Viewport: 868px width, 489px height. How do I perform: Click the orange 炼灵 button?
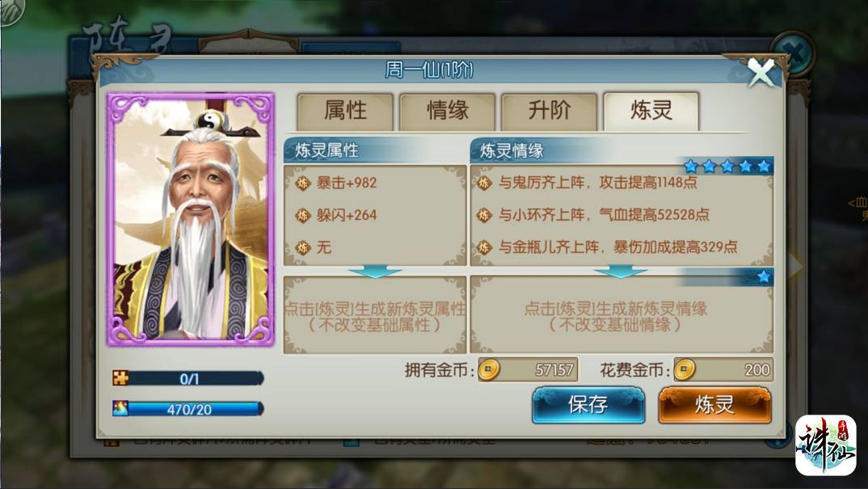(x=714, y=405)
